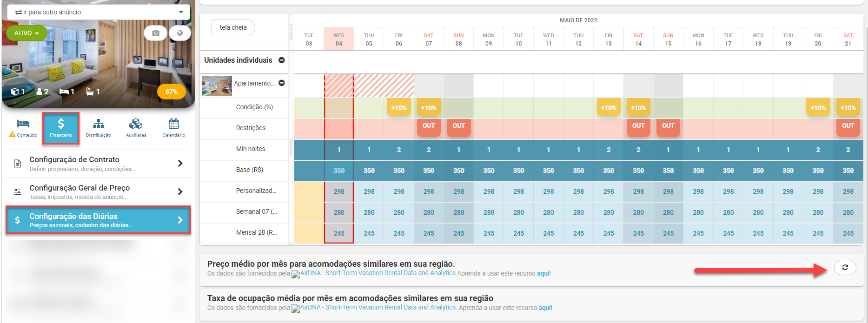The image size is (868, 323).
Task: Click the 'Semanal 07 (...' row label
Action: tap(256, 211)
